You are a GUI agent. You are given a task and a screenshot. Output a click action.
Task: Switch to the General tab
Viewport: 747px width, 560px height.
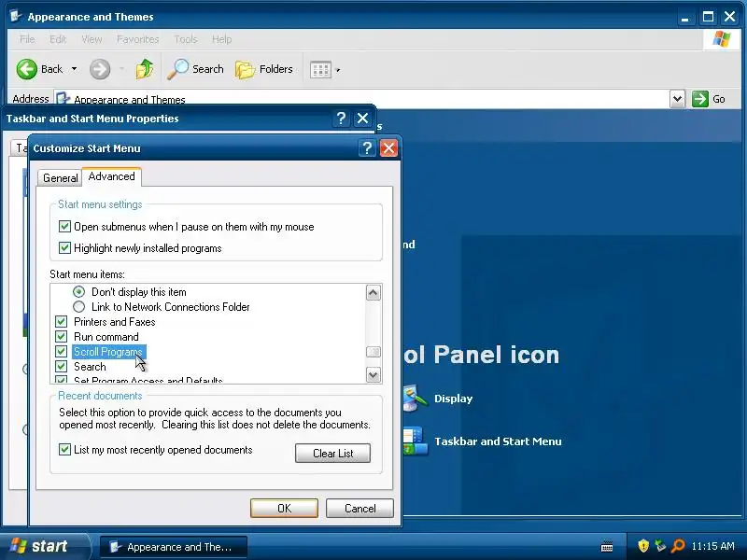(x=60, y=178)
